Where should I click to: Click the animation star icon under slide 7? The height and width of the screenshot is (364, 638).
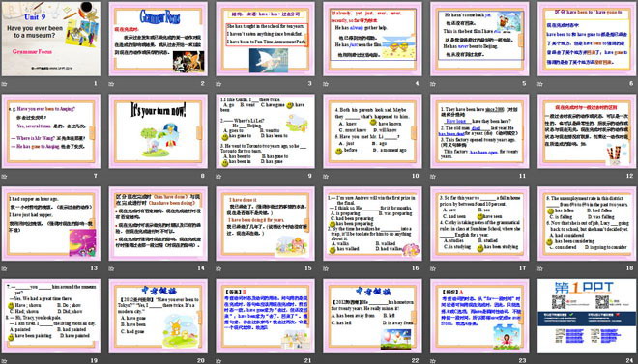pos(4,177)
